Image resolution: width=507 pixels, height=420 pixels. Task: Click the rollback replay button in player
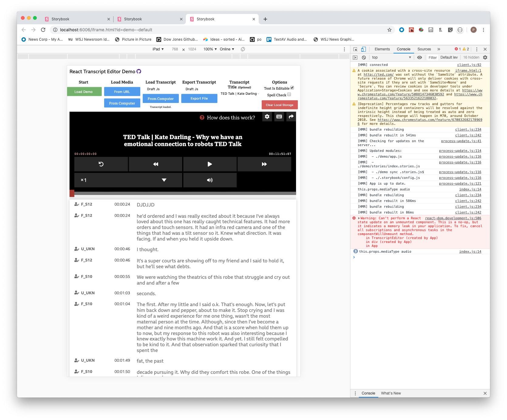pyautogui.click(x=101, y=164)
